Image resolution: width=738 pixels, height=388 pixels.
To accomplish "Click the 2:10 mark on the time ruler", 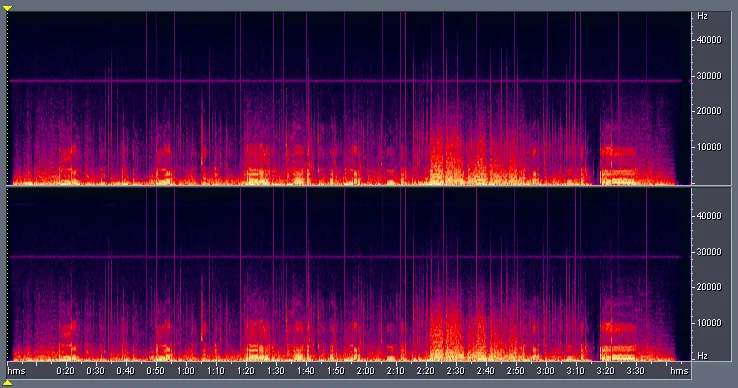I will coord(396,371).
